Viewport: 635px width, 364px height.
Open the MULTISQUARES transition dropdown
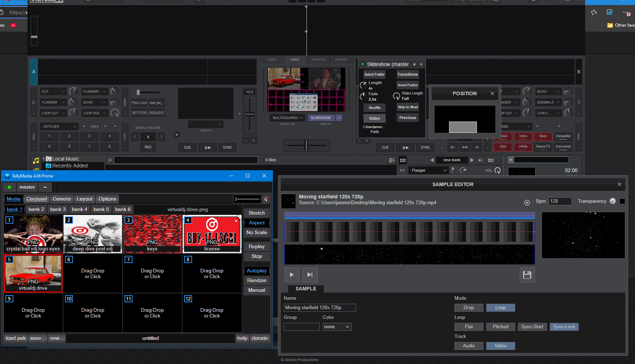[288, 118]
